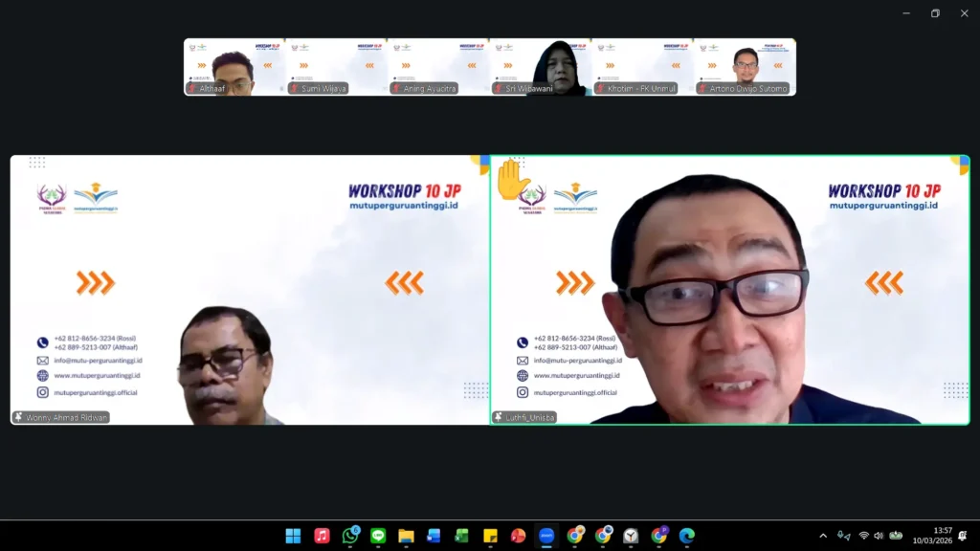Open the notification bell in the tray

[963, 536]
